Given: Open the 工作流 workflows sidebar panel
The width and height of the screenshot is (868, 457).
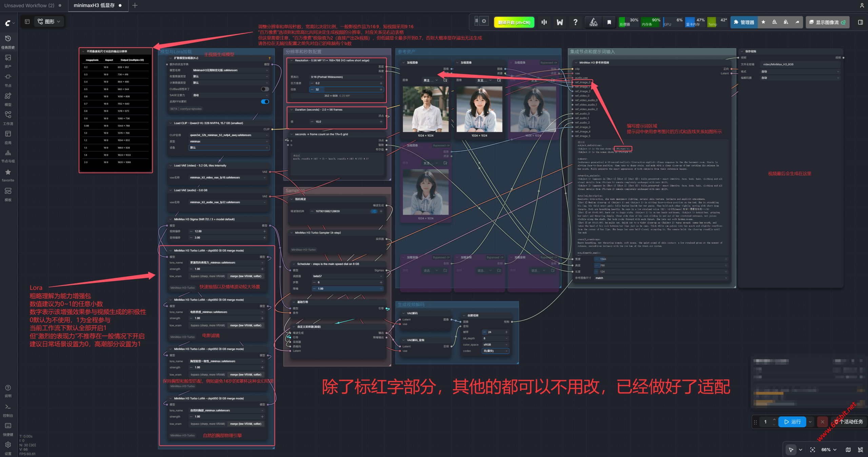Looking at the screenshot, I should [8, 118].
